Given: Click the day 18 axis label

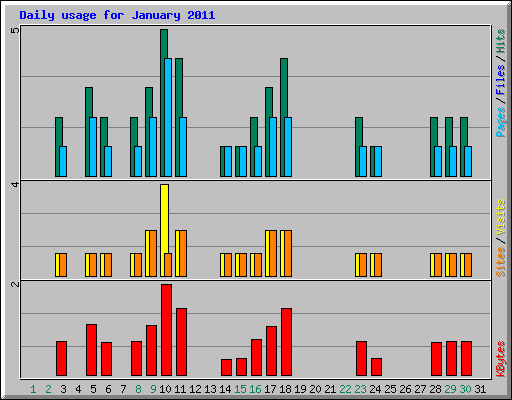Looking at the screenshot, I should [285, 389].
